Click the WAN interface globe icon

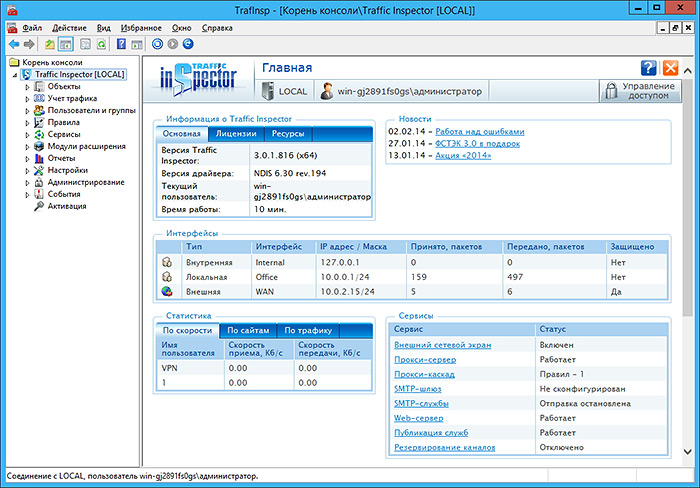[167, 292]
